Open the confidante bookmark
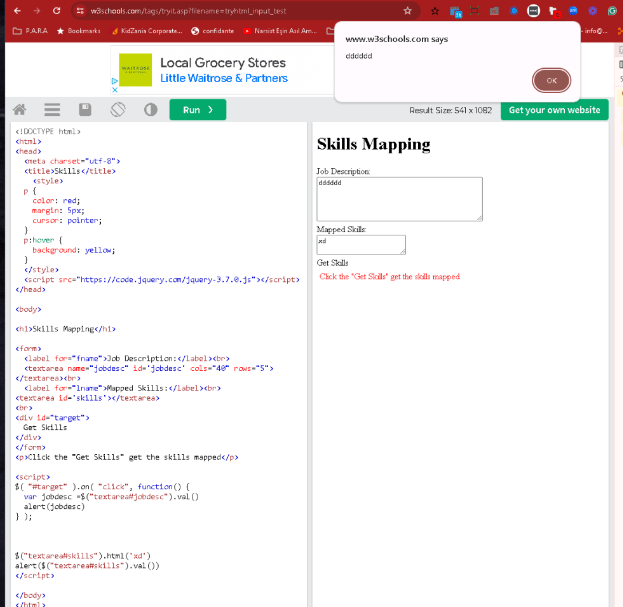 click(x=213, y=31)
